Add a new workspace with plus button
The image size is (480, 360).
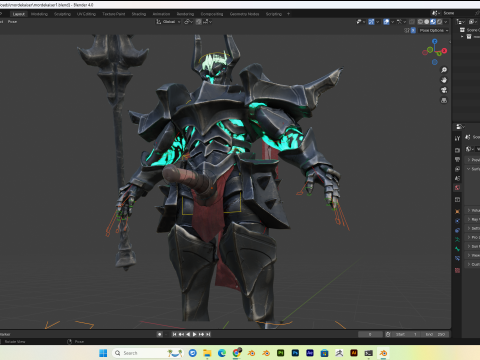pos(288,14)
